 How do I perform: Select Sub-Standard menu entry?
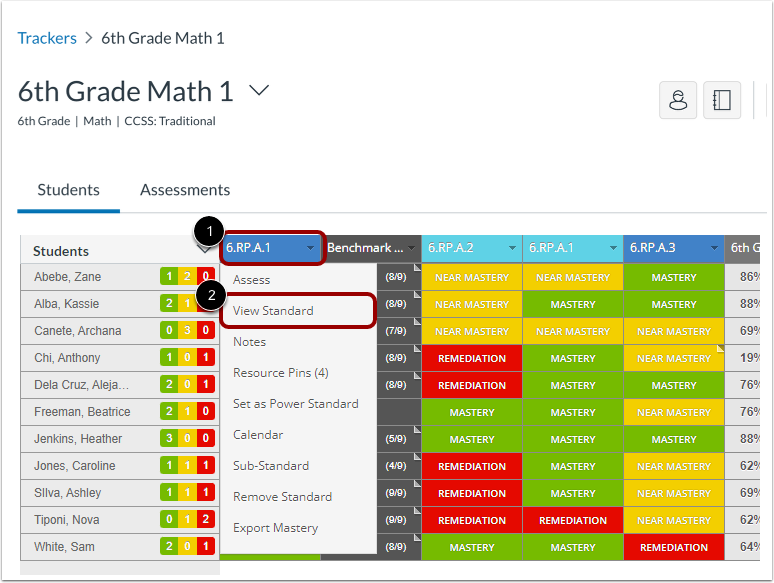[271, 466]
